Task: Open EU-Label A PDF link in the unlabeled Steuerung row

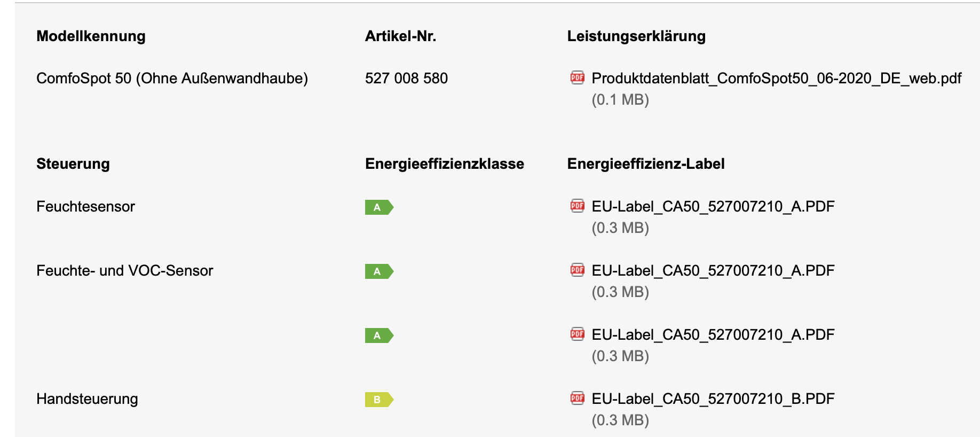Action: pos(713,335)
